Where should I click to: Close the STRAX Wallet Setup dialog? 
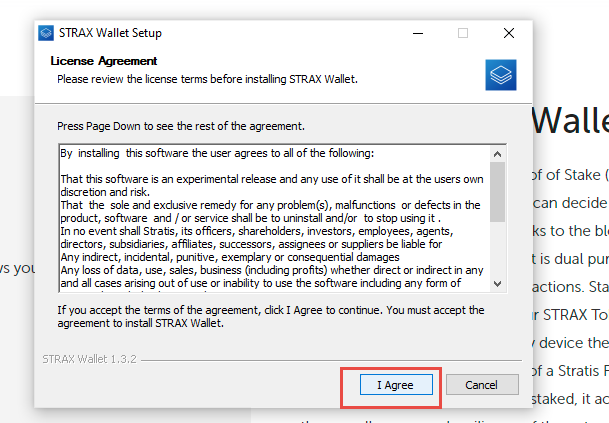click(509, 33)
